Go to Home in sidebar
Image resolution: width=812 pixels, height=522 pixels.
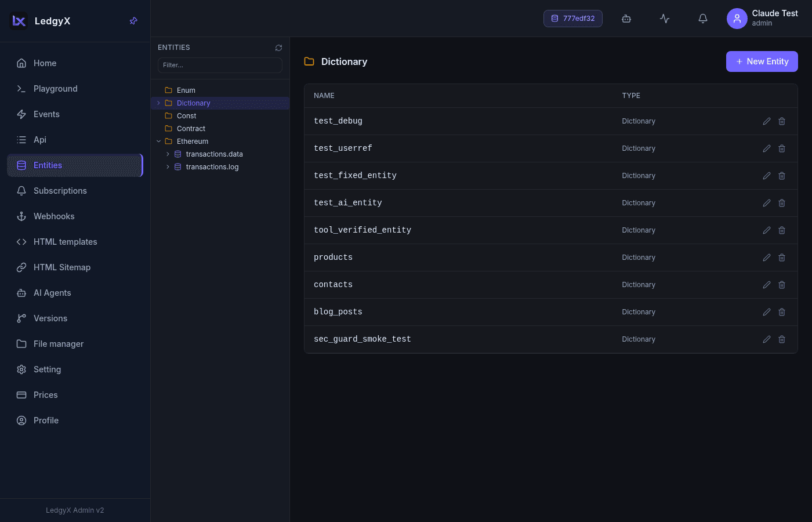click(x=75, y=63)
